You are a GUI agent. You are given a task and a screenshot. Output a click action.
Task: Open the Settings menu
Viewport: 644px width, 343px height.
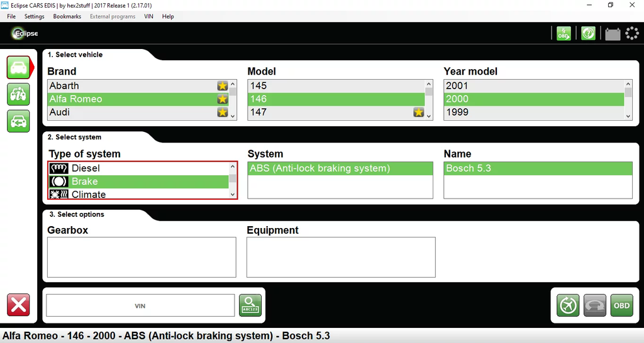click(x=35, y=16)
